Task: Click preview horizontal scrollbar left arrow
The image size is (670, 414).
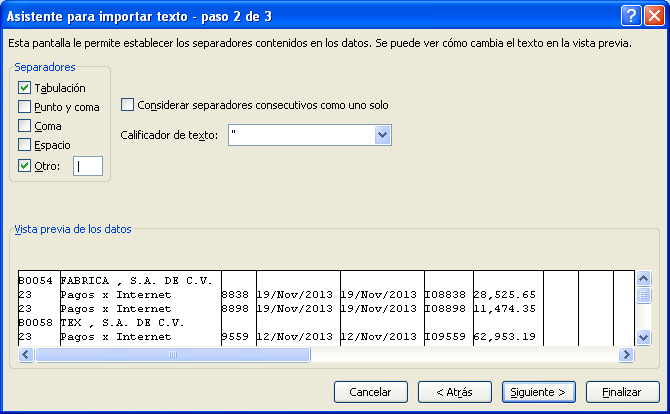Action: point(26,354)
